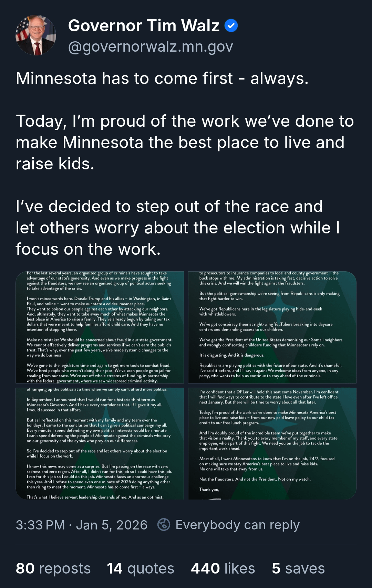Open the top-left statement image
This screenshot has height=588, width=372.
tap(100, 327)
